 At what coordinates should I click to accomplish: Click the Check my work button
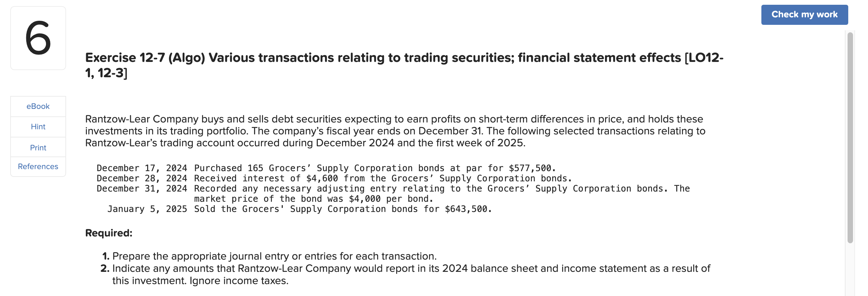805,14
